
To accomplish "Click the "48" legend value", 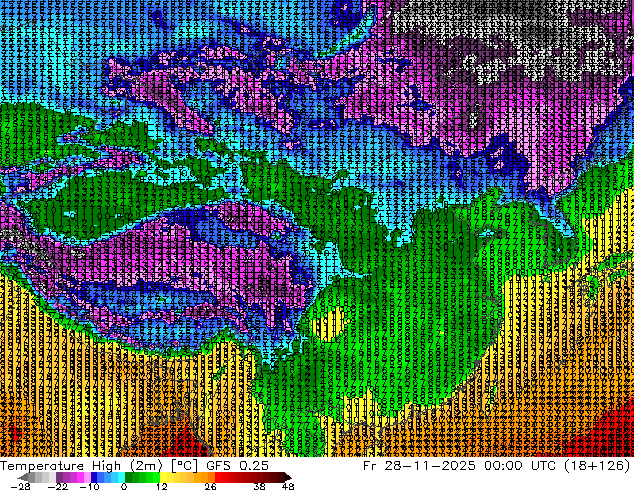I will point(288,486).
